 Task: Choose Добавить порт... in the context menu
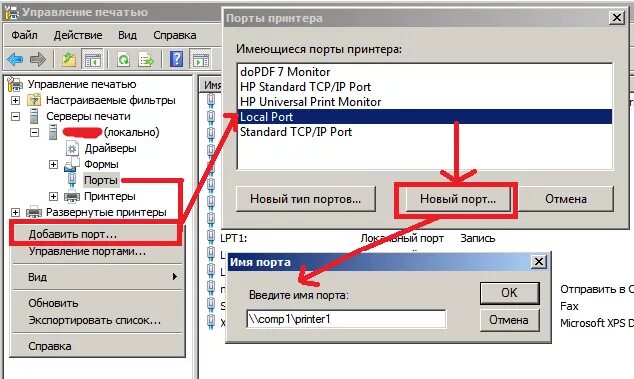click(96, 234)
